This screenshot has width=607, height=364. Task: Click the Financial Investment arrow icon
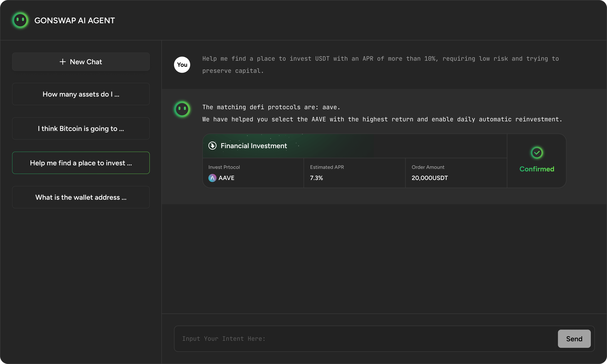[x=212, y=146]
